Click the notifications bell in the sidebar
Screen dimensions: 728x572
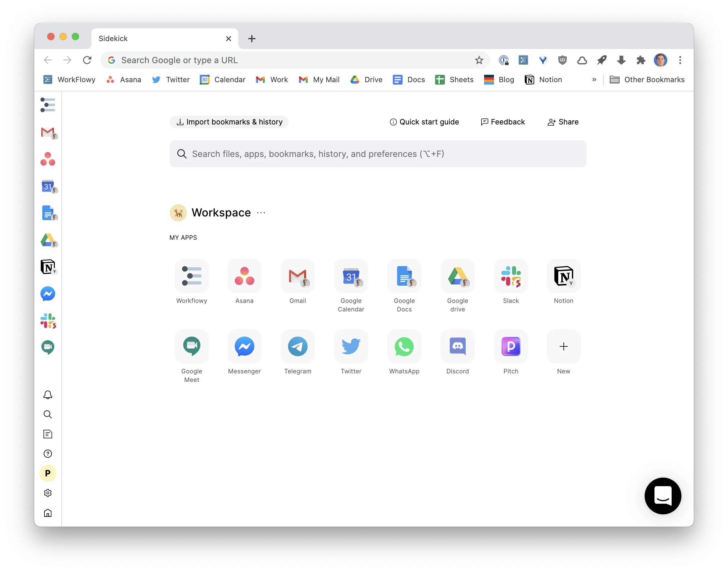(x=47, y=395)
